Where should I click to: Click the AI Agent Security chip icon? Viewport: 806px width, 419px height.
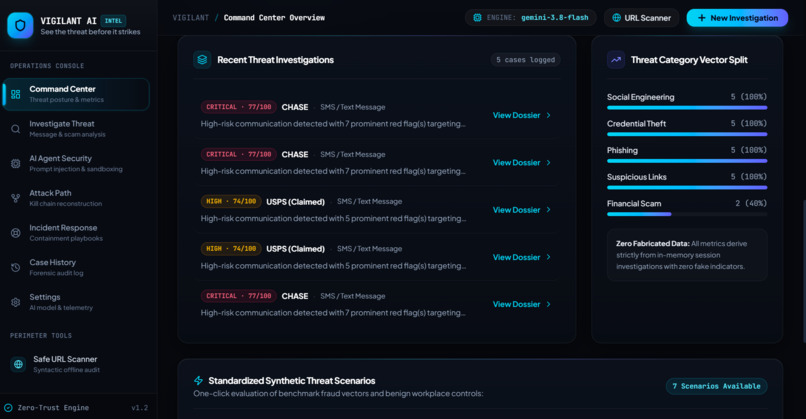[x=15, y=163]
